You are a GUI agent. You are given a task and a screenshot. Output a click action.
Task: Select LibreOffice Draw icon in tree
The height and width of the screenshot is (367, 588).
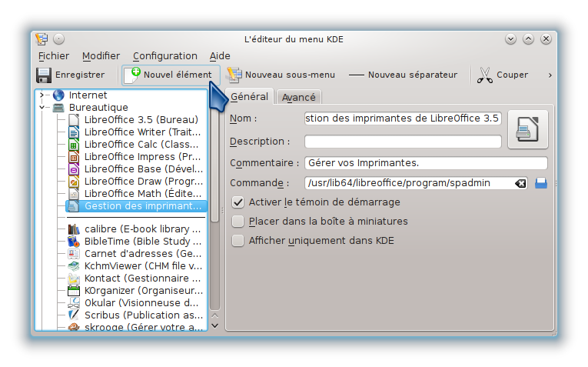[74, 182]
